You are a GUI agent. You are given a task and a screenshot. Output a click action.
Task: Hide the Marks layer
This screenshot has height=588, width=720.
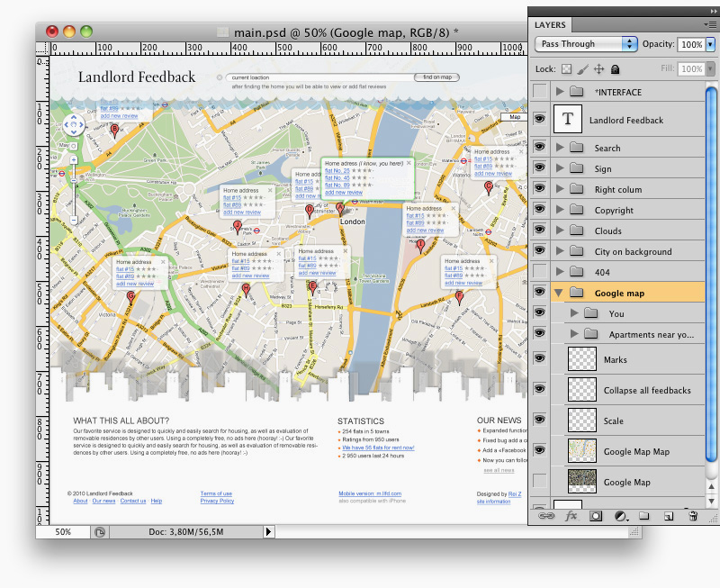tap(540, 358)
